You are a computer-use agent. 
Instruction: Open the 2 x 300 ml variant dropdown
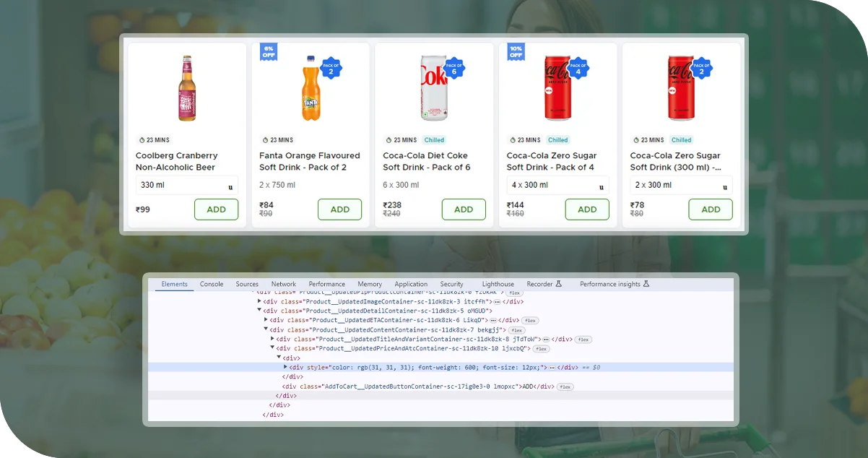pyautogui.click(x=680, y=186)
